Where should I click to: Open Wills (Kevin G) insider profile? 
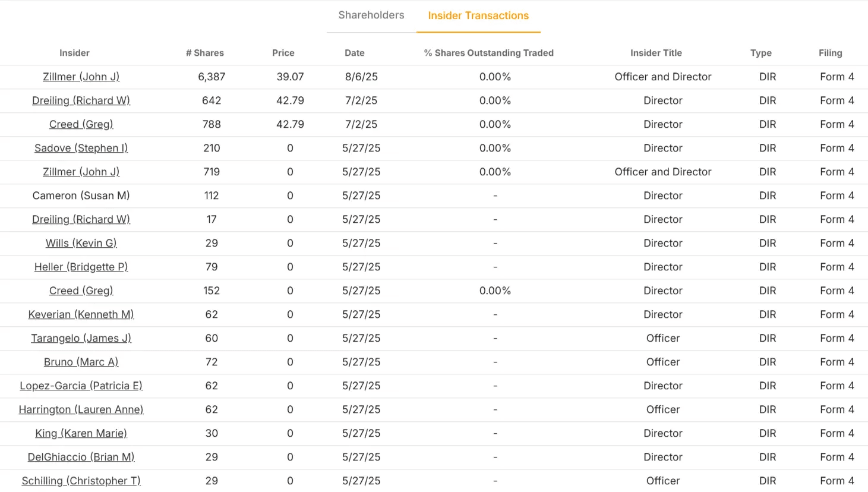pyautogui.click(x=81, y=243)
